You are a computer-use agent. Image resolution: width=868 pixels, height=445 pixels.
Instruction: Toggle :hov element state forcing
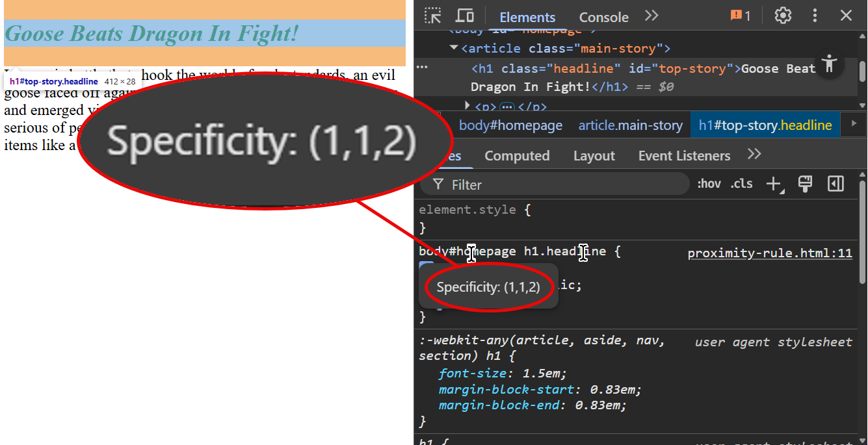tap(709, 184)
